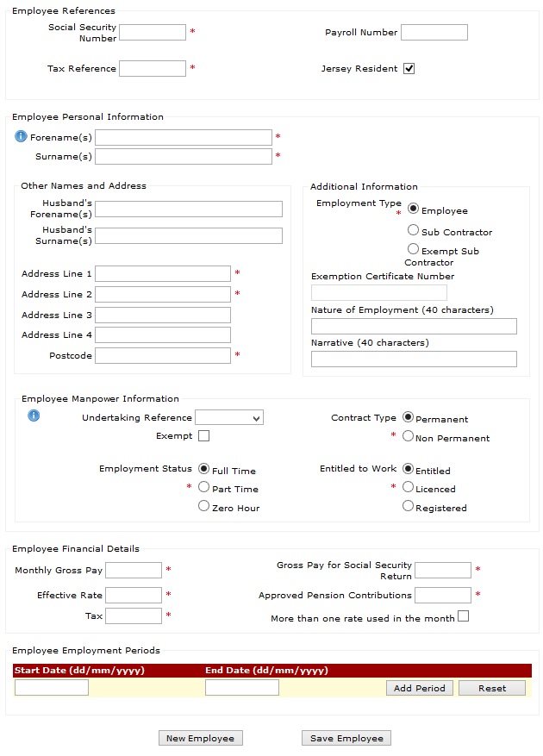Viewport: 543px width, 756px height.
Task: Open the Undertaking Reference dropdown
Action: pyautogui.click(x=229, y=417)
